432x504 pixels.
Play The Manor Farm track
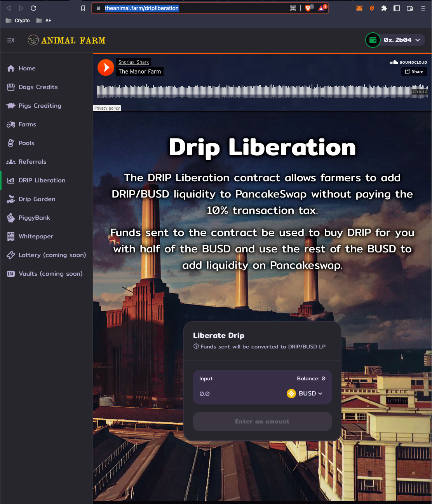(106, 67)
